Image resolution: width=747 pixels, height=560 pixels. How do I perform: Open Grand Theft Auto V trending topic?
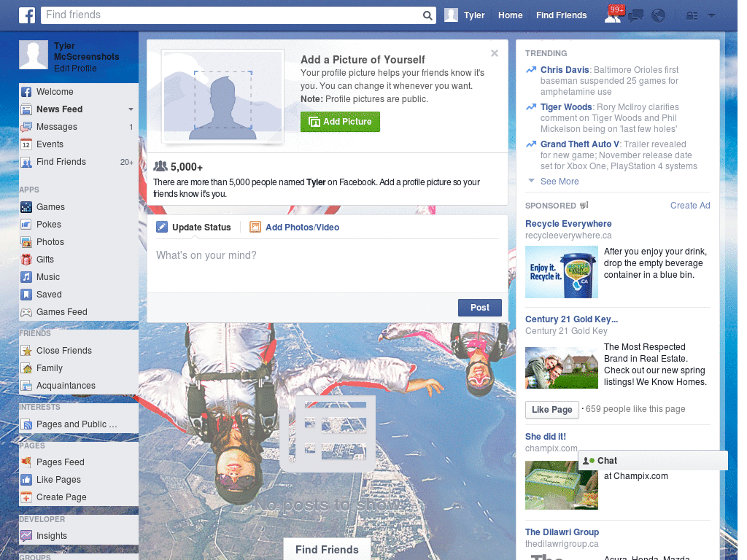click(580, 144)
